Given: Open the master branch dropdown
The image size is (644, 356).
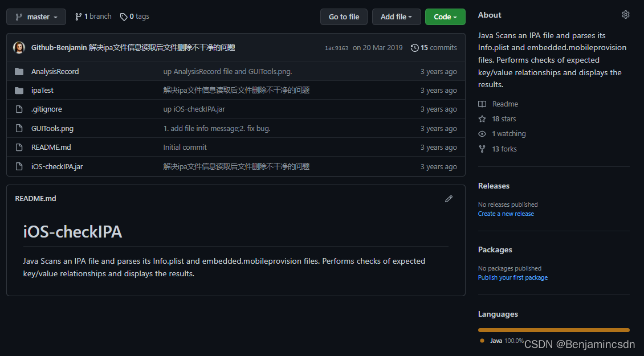Looking at the screenshot, I should pos(36,17).
